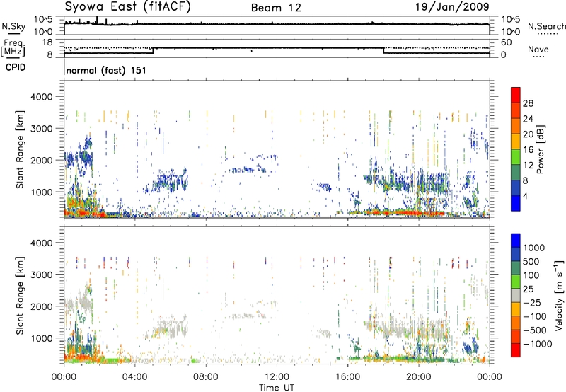Viewport: 566px width, 392px height.
Task: Pick the bottom red segment of velocity colorbar
Action: [x=516, y=350]
